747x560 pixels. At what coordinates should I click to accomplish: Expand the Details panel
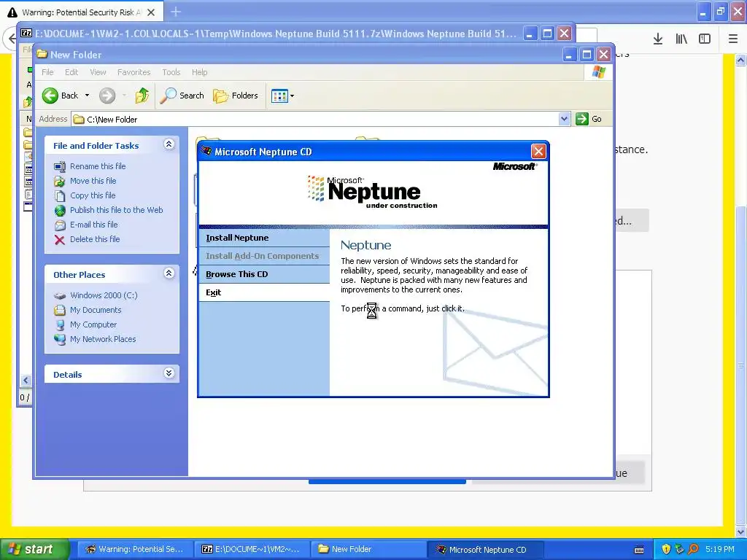[169, 373]
